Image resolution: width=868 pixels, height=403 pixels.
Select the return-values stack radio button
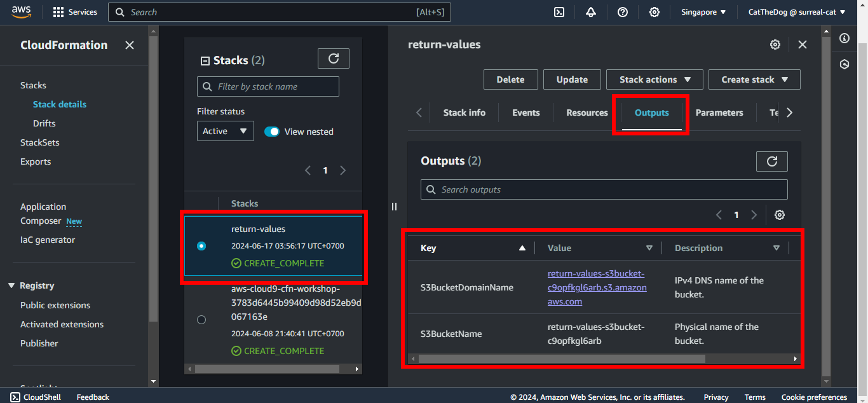coord(201,246)
